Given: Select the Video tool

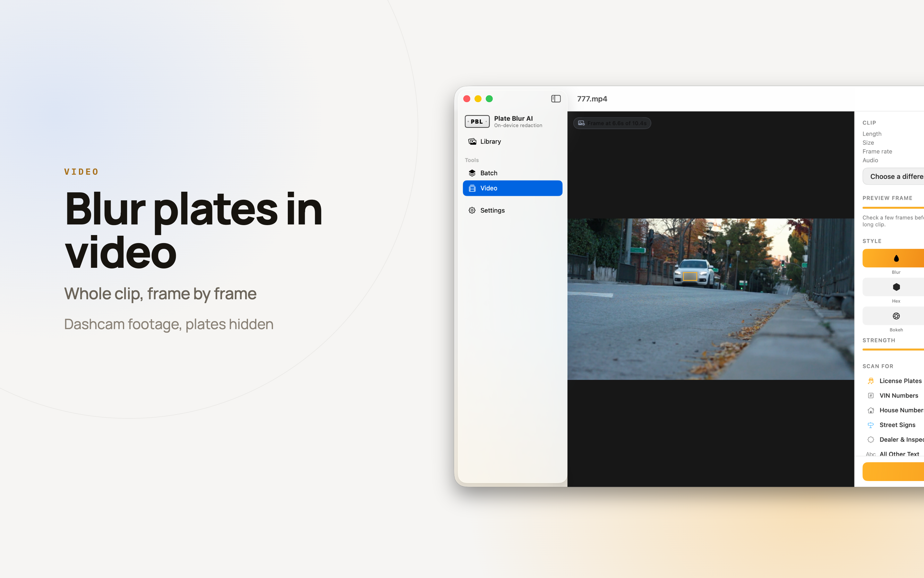Looking at the screenshot, I should click(512, 188).
